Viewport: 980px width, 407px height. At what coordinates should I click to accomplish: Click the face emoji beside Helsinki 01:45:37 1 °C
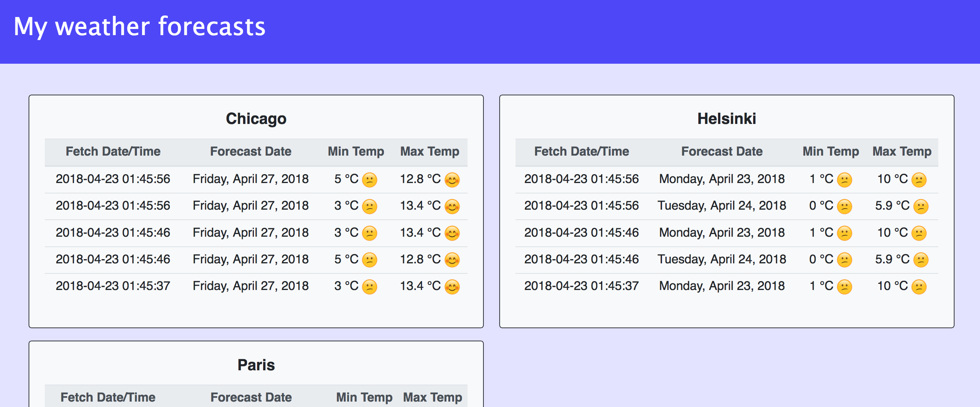tap(845, 287)
